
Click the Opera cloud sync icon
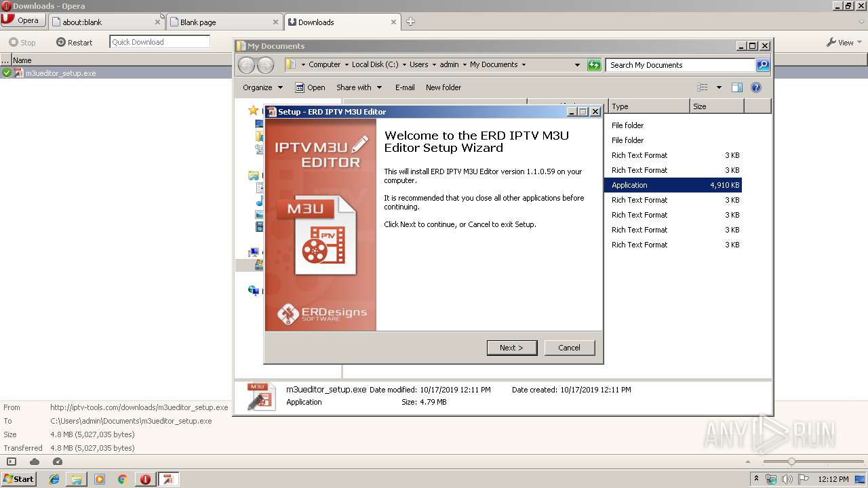pos(35,462)
